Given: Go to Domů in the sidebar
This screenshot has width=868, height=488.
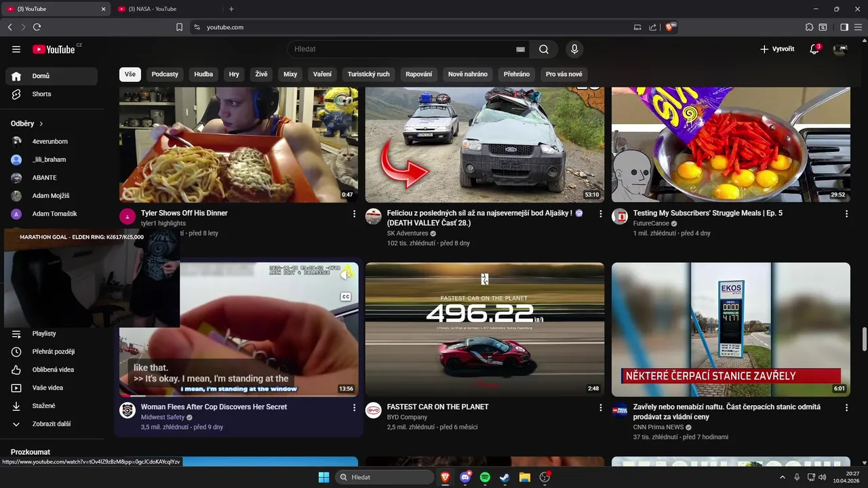Looking at the screenshot, I should coord(52,76).
